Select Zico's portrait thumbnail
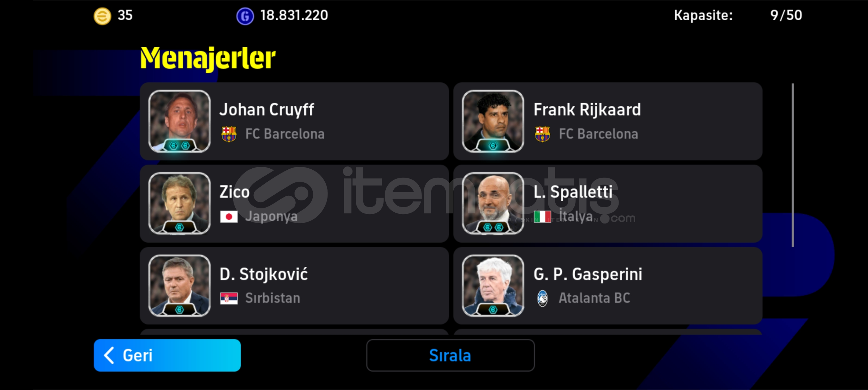Viewport: 868px width, 390px height. pos(179,203)
